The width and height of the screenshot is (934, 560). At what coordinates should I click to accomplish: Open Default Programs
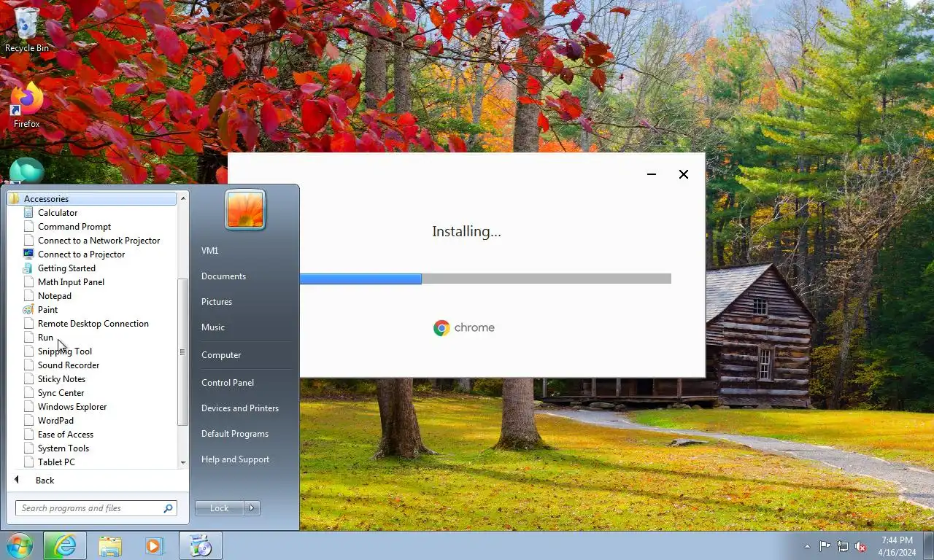(235, 434)
